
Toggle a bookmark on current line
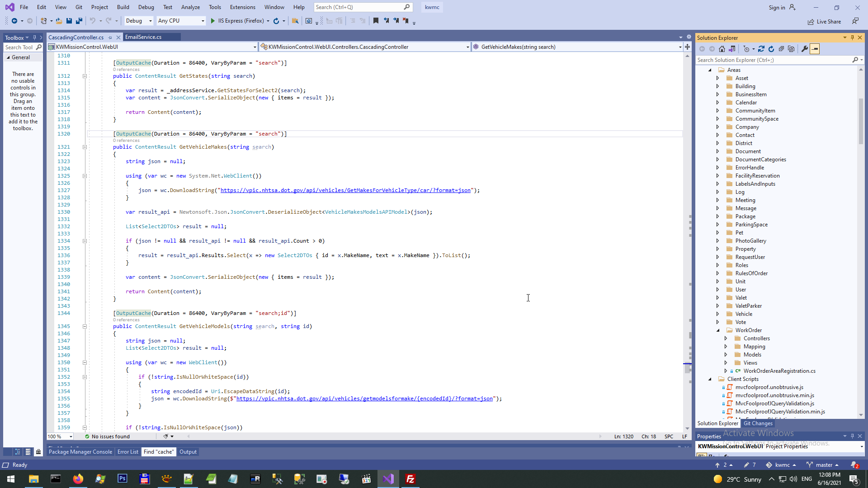[376, 21]
